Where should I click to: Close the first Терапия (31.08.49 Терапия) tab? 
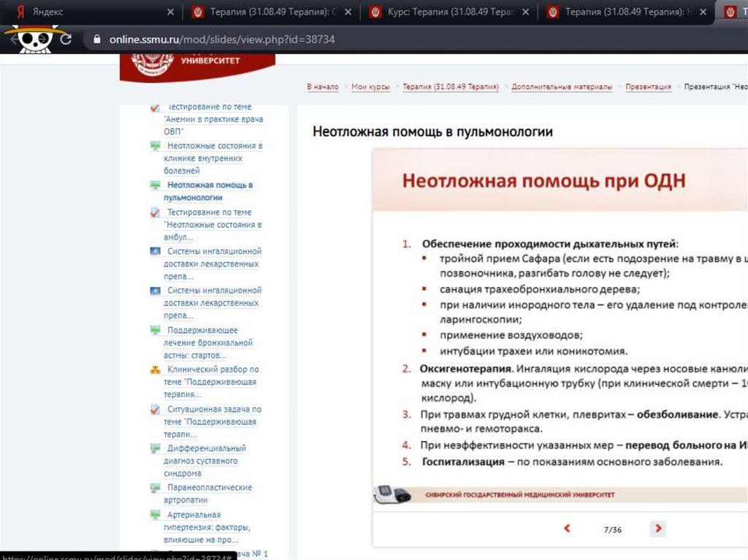click(x=348, y=12)
